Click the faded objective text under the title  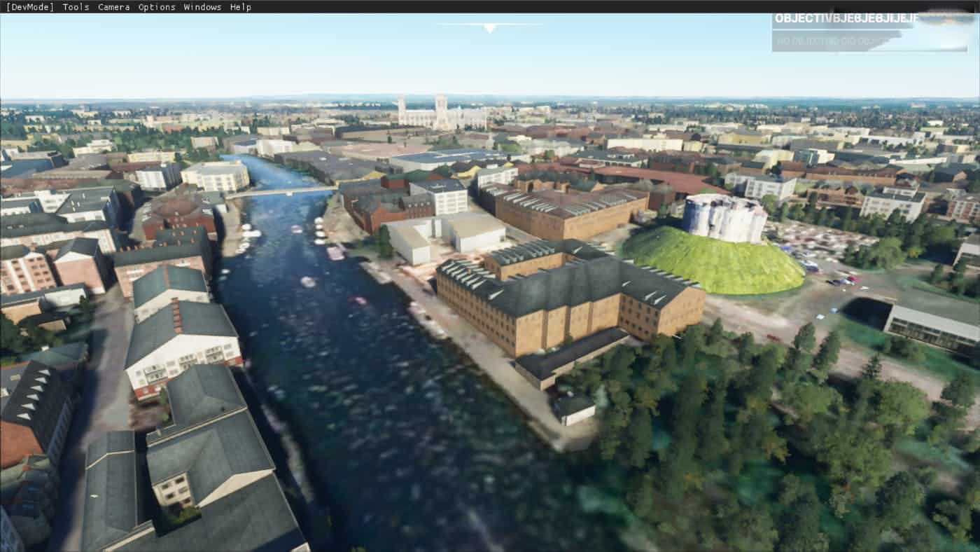[x=833, y=41]
